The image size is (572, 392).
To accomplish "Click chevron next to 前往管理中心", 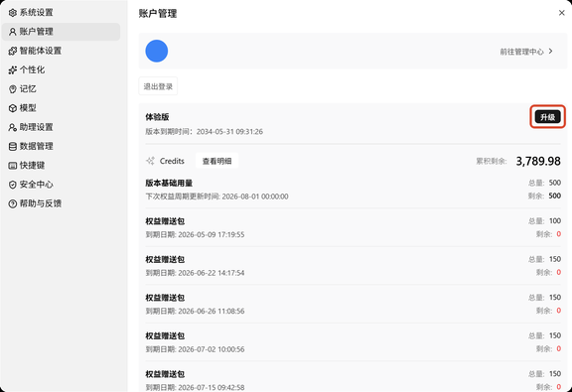I will pyautogui.click(x=551, y=52).
